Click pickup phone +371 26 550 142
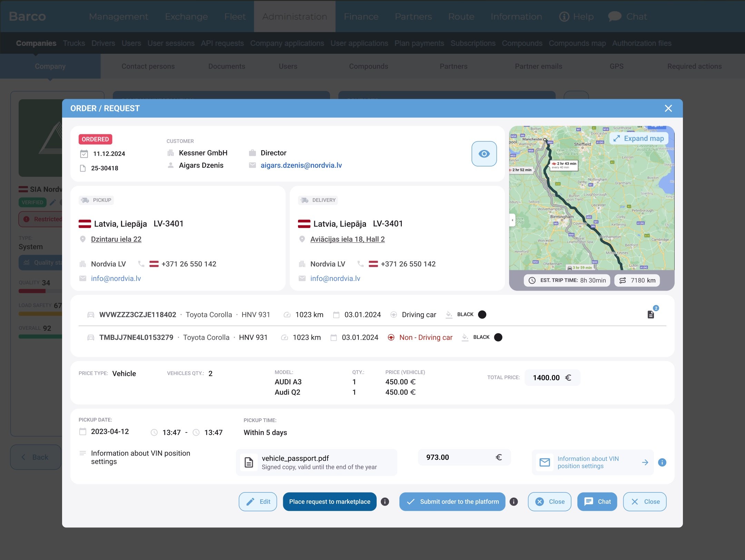Viewport: 745px width, 560px height. [x=189, y=264]
